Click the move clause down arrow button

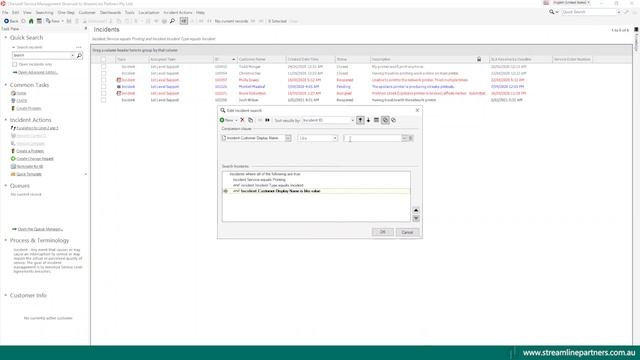click(x=416, y=219)
